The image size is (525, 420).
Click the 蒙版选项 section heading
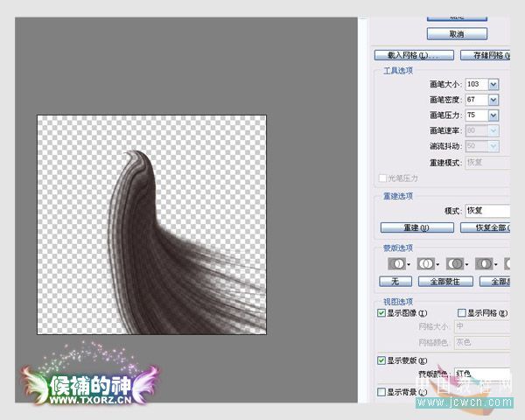click(398, 248)
